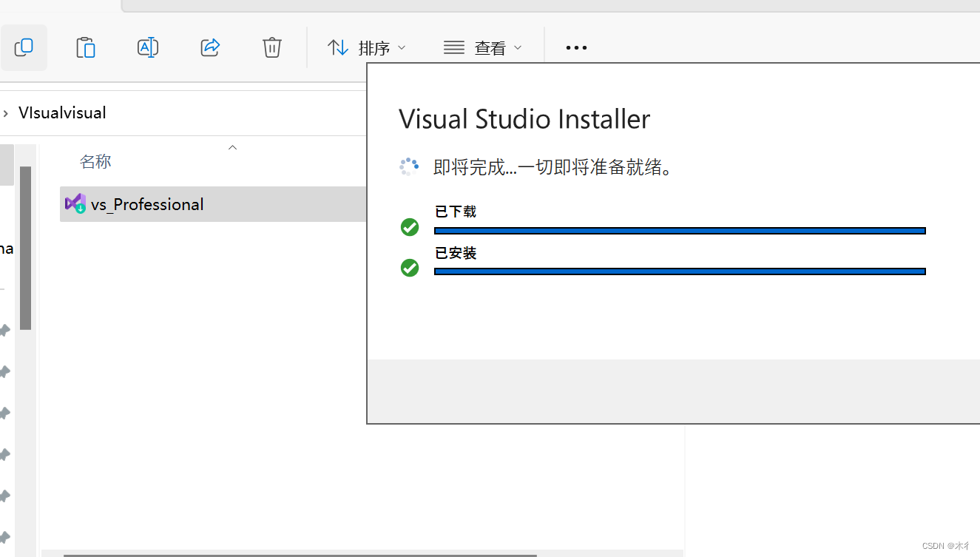Screen dimensions: 980x557
Task: Toggle the sort arrow above 名称 column
Action: coord(232,148)
